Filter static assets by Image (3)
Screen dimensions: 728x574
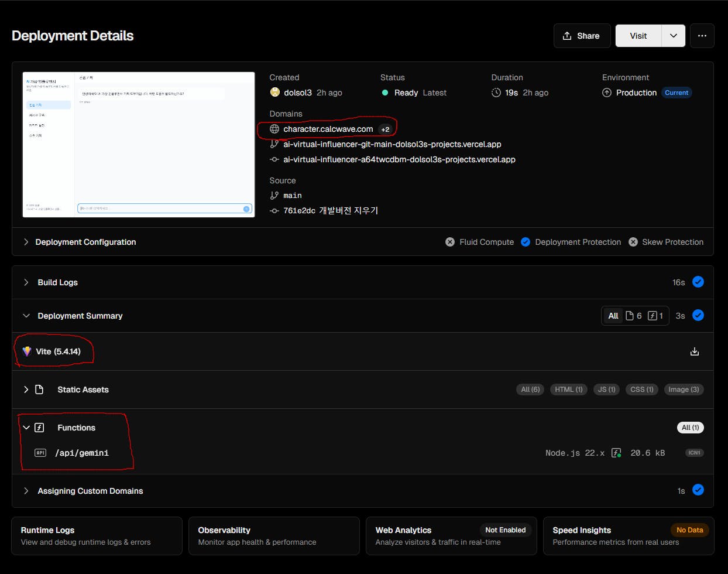[684, 389]
